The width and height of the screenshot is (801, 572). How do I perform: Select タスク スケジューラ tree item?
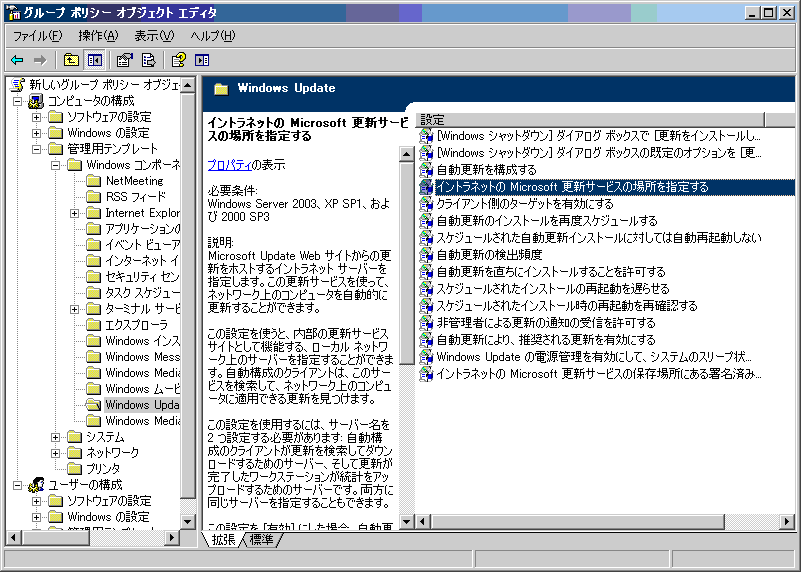143,293
